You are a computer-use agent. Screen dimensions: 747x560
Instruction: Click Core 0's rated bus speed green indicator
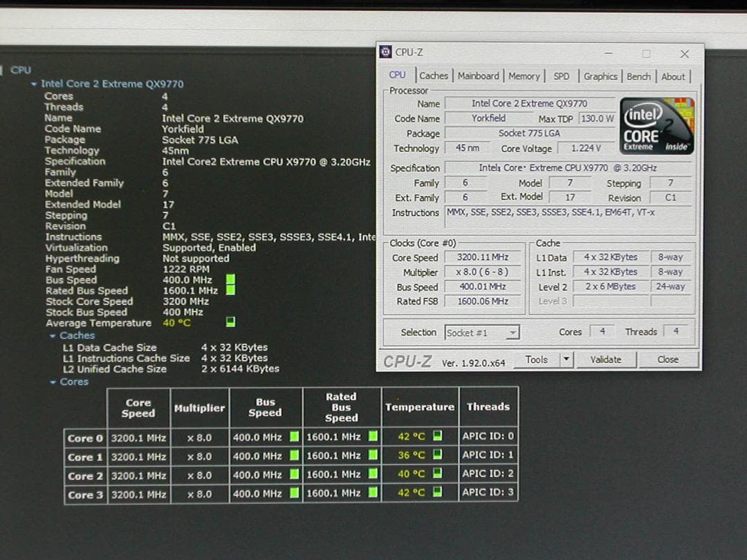tap(373, 438)
